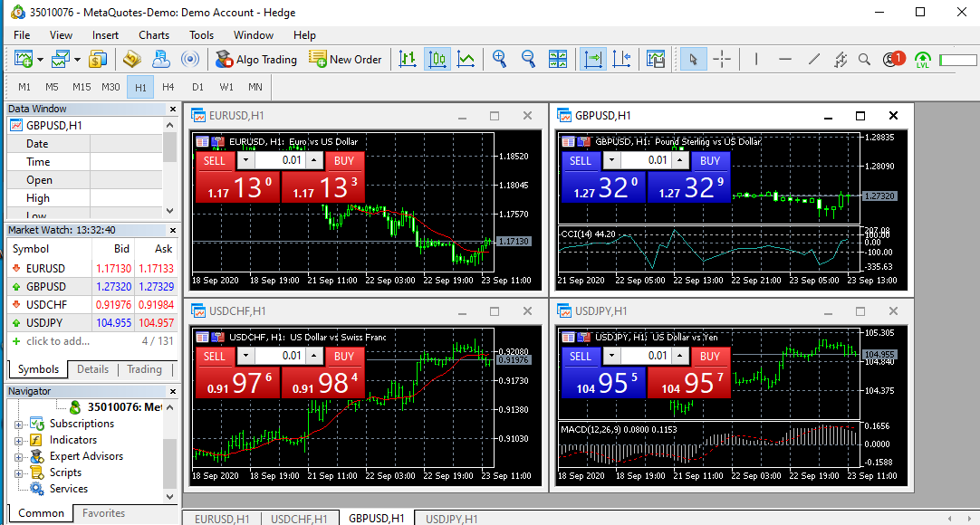Select the W1 timeframe

(226, 87)
